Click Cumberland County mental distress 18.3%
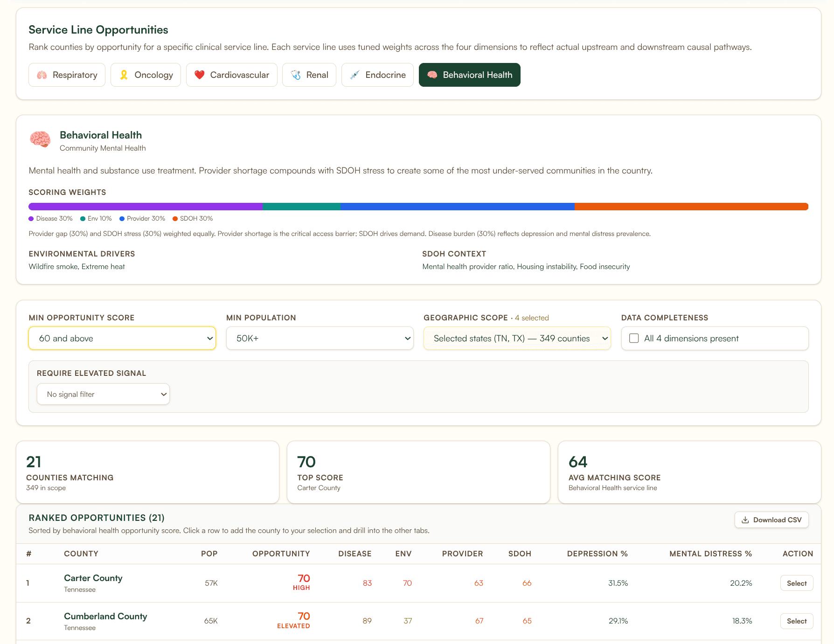The image size is (834, 644). [742, 621]
